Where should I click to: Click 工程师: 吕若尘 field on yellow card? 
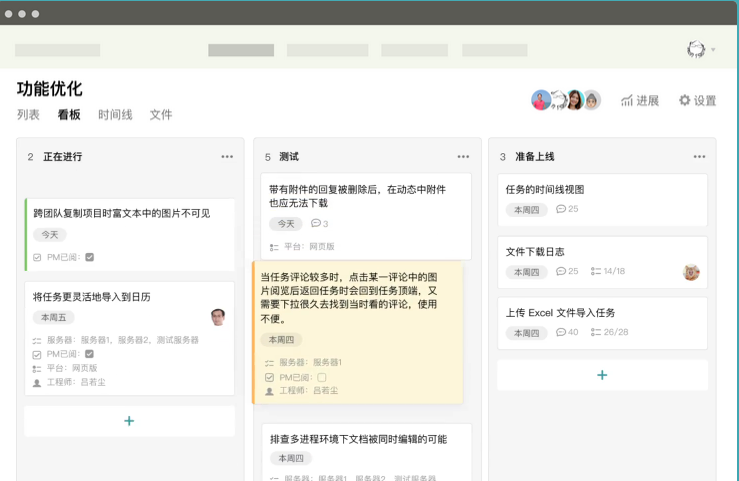coord(302,391)
